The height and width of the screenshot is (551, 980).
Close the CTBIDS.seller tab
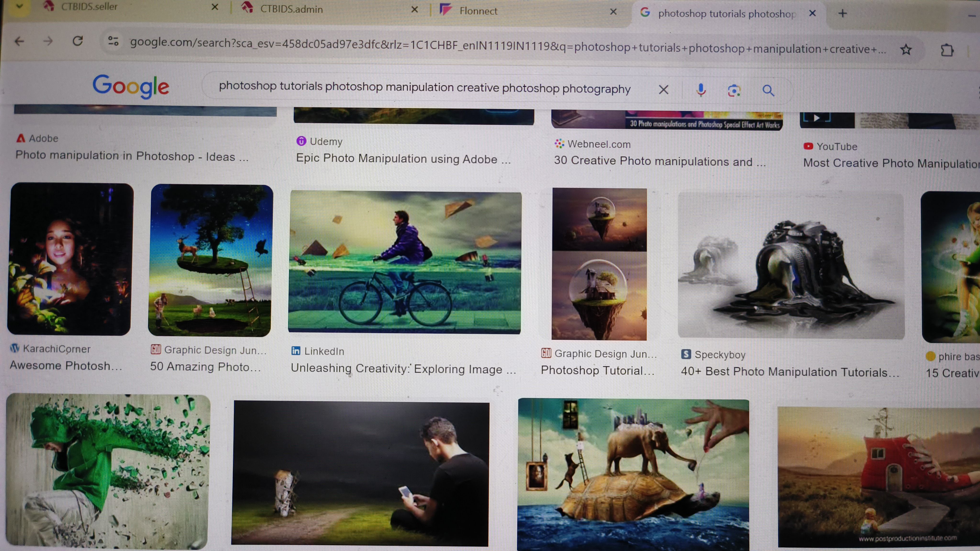point(215,7)
